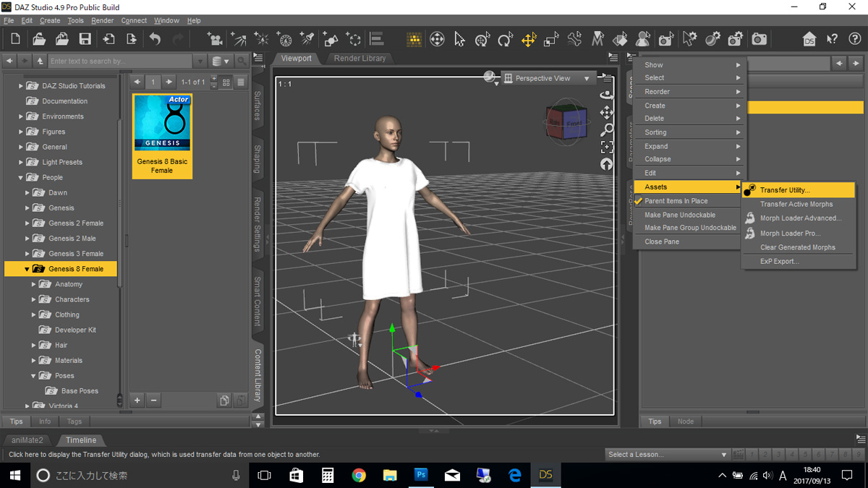The image size is (868, 488).
Task: Collapse the Poses folder
Action: [33, 376]
